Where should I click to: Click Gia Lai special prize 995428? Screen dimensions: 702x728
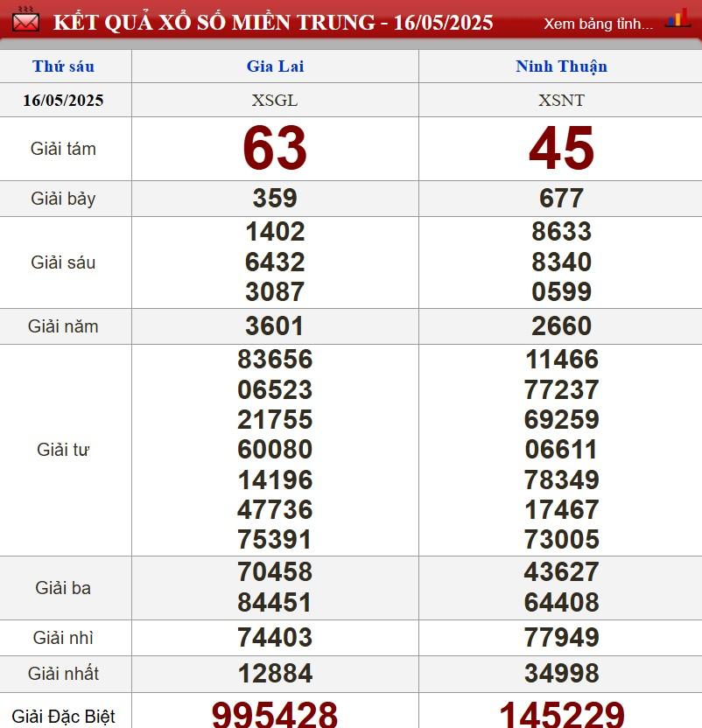coord(275,714)
